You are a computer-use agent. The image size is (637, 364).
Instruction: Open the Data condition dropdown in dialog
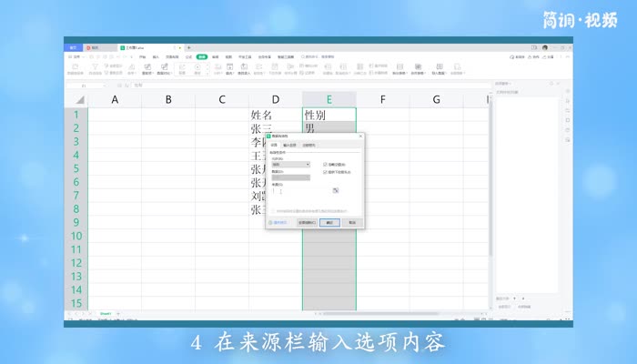(x=290, y=177)
